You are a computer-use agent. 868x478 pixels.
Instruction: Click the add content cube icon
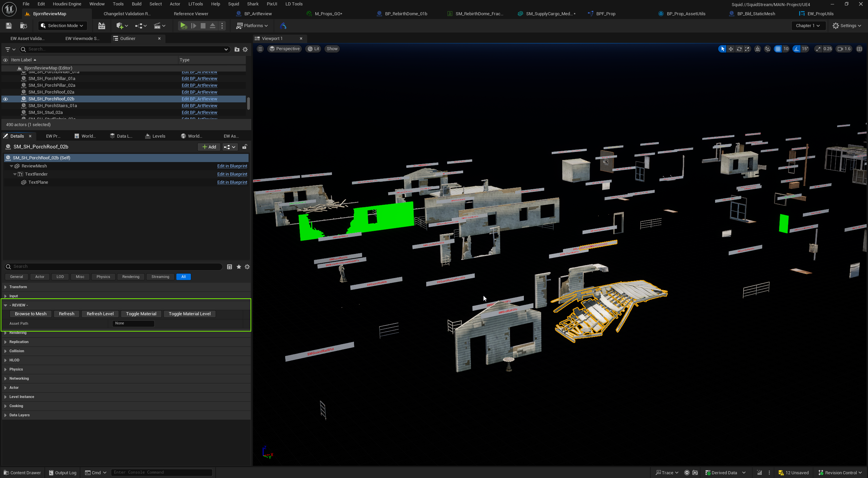[120, 26]
